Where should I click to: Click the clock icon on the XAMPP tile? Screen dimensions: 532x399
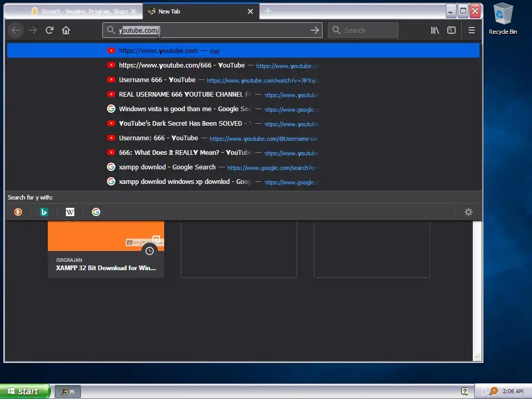[150, 251]
